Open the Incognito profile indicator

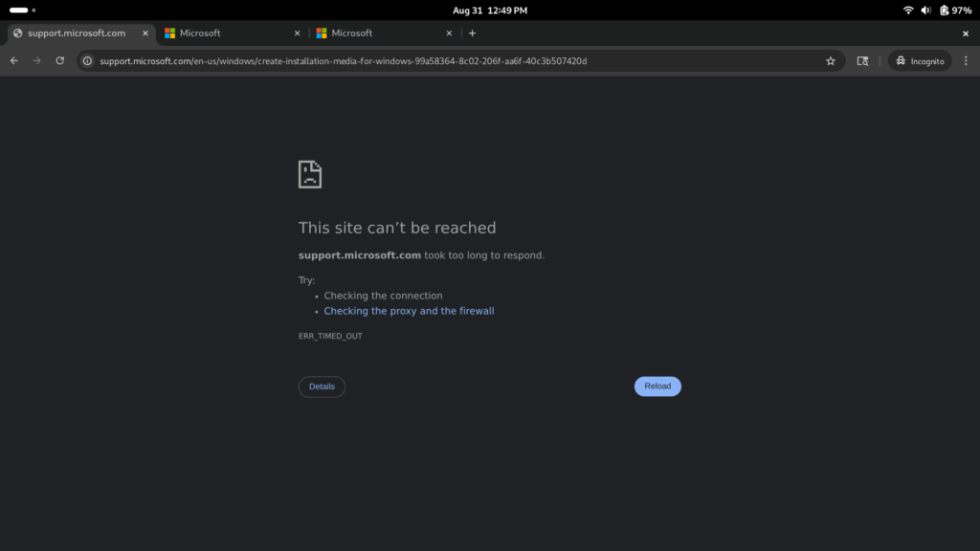[x=920, y=60]
